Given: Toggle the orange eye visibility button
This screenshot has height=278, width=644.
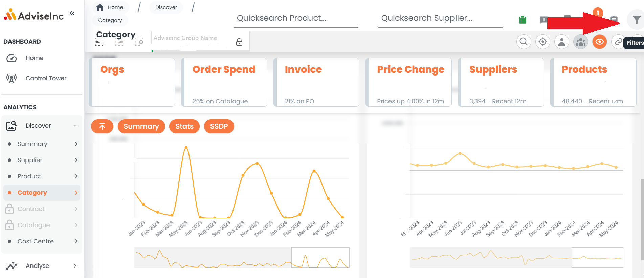Looking at the screenshot, I should click(x=600, y=42).
